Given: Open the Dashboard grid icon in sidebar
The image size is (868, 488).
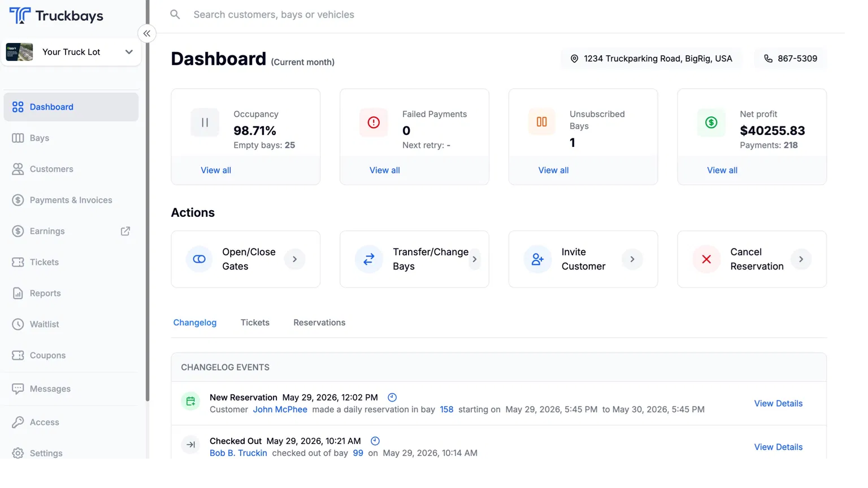Looking at the screenshot, I should point(18,107).
